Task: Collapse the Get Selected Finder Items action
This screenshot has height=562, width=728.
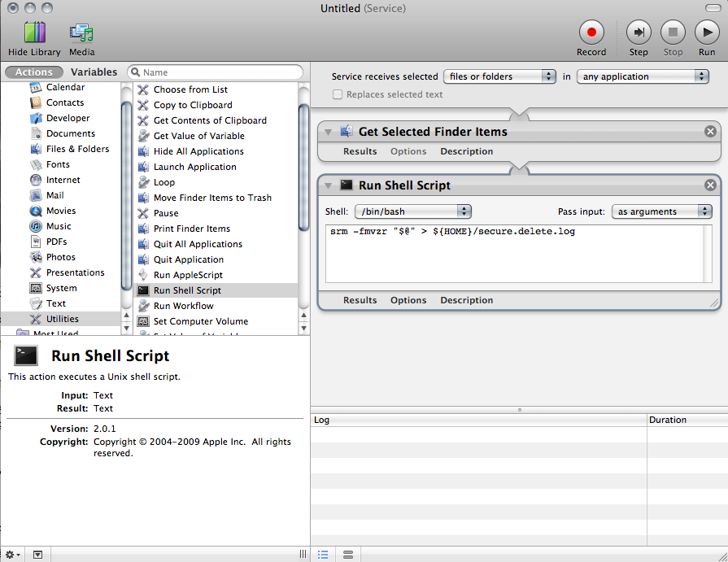Action: [329, 133]
